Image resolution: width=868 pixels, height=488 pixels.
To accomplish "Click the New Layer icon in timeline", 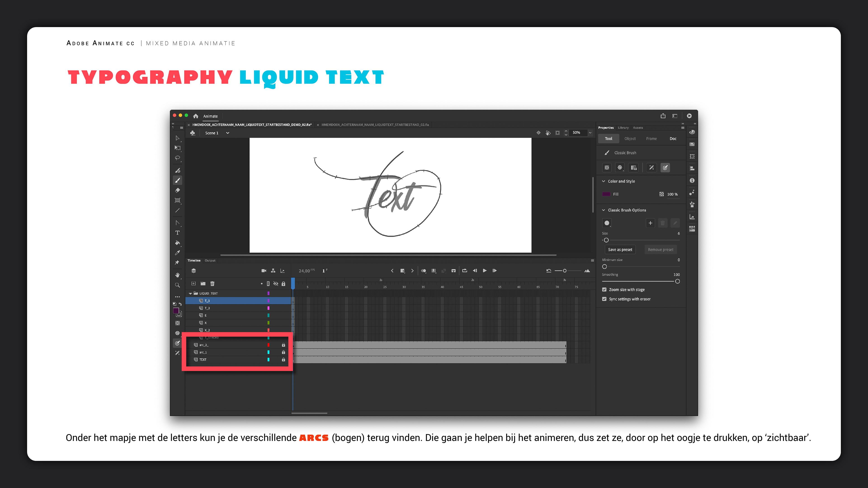I will pos(193,284).
